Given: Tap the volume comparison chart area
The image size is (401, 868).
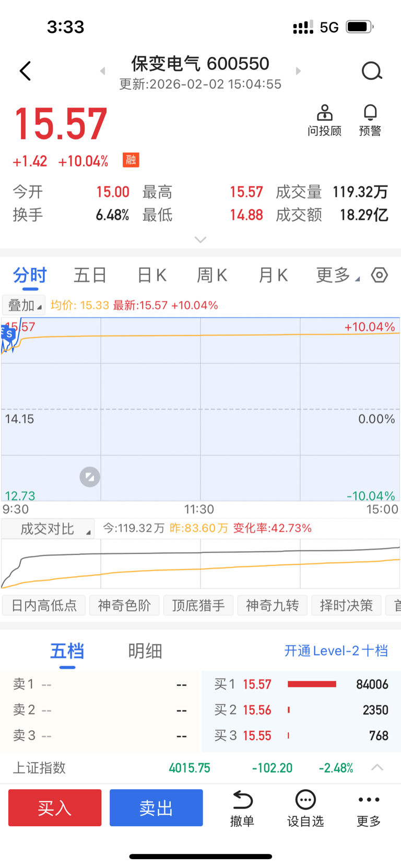Looking at the screenshot, I should click(x=200, y=564).
